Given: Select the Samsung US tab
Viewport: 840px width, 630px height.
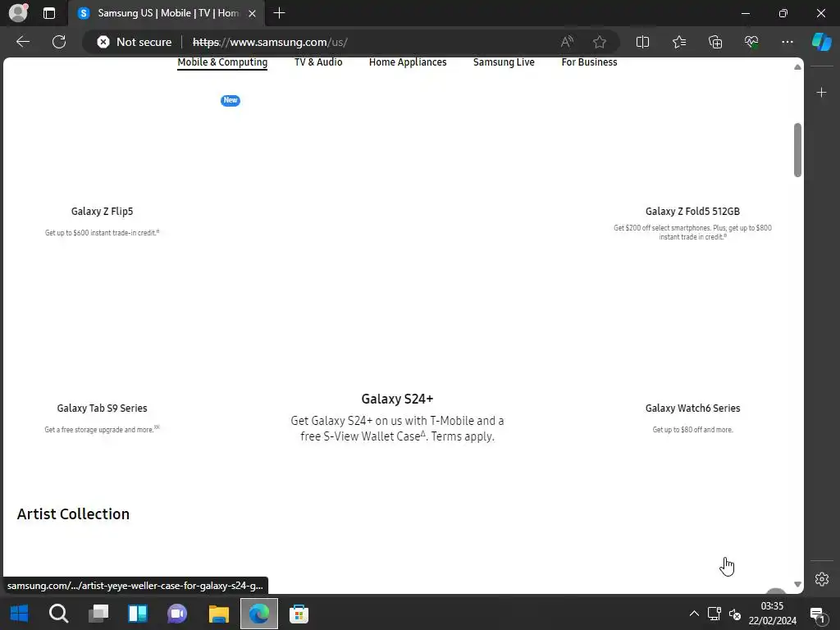Looking at the screenshot, I should [x=166, y=13].
